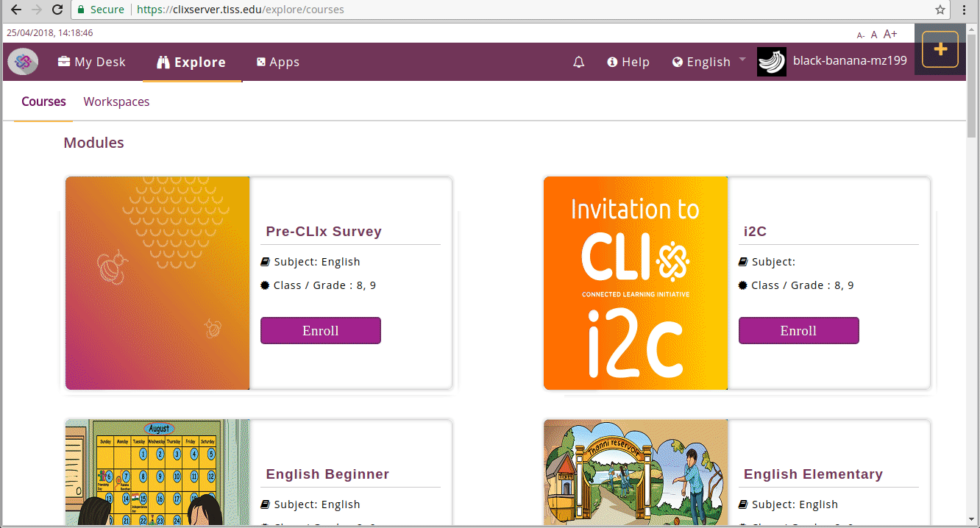
Task: Open Help from the top bar
Action: (628, 63)
